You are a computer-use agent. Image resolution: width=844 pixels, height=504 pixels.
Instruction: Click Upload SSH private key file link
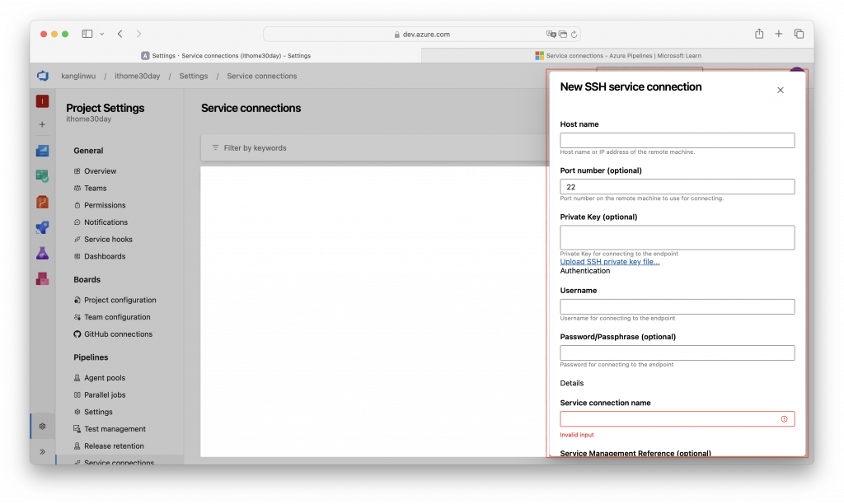click(x=609, y=262)
